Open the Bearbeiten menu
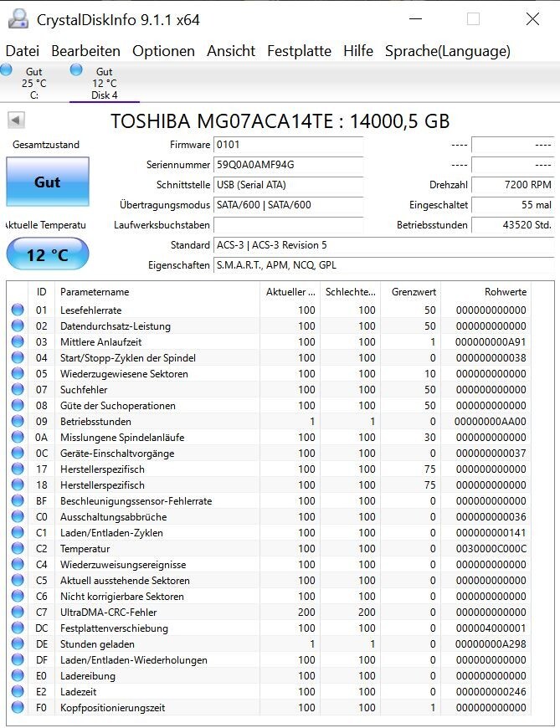Image resolution: width=560 pixels, height=728 pixels. (x=85, y=50)
